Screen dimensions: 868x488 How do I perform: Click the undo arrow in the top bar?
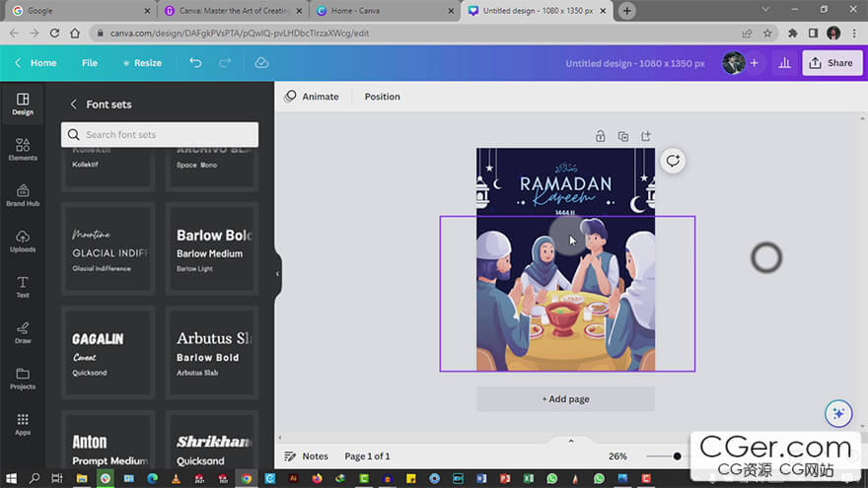pyautogui.click(x=195, y=63)
